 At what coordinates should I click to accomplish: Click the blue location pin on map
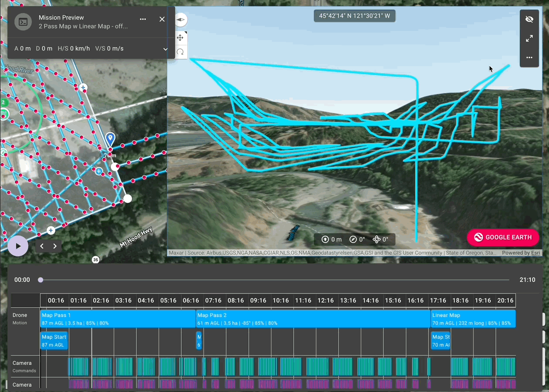click(110, 139)
